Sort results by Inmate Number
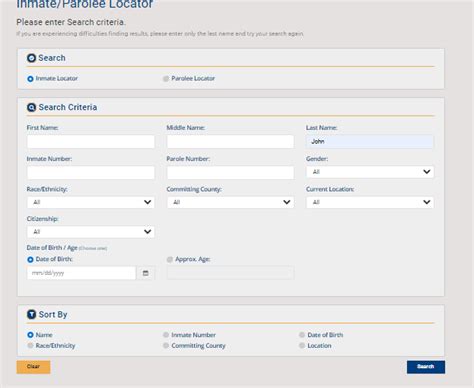Viewport: 474px width, 388px height. 166,335
